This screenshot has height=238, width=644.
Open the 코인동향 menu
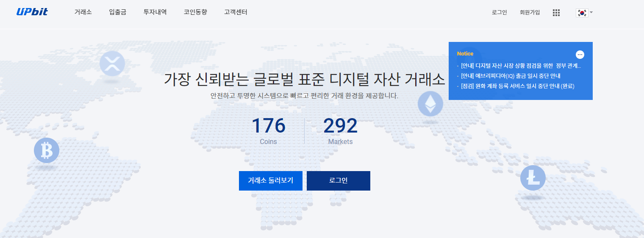coord(195,12)
